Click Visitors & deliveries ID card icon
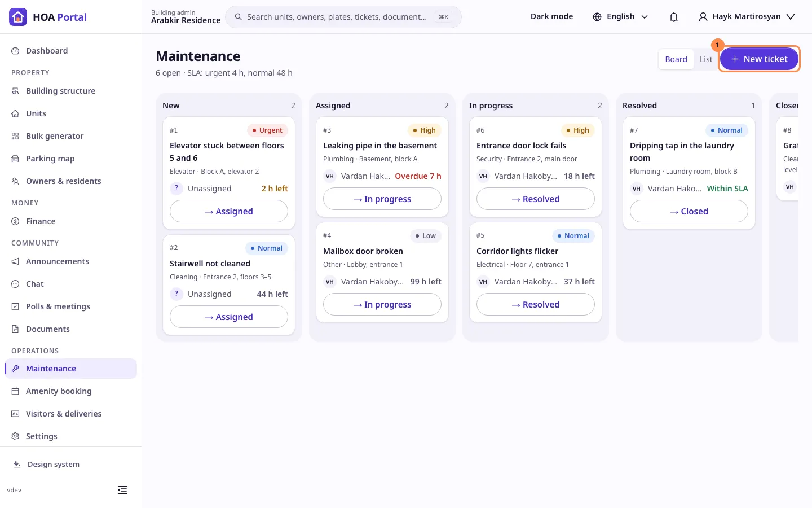The height and width of the screenshot is (508, 812). click(15, 414)
